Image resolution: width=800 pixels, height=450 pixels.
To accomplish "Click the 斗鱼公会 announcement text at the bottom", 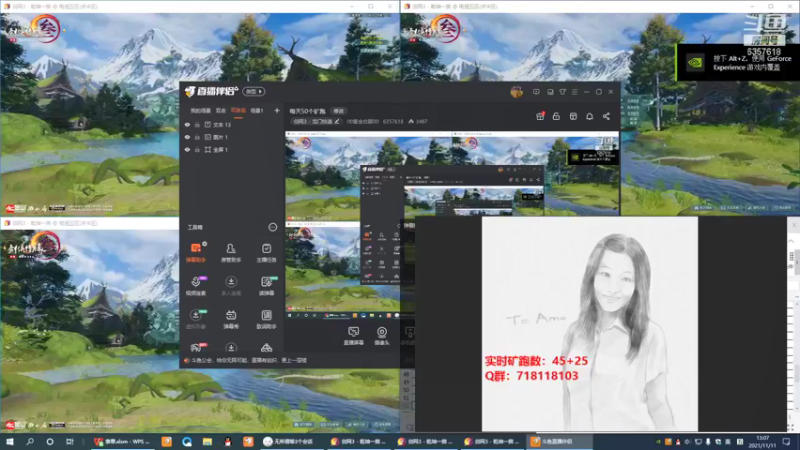I will pyautogui.click(x=249, y=360).
